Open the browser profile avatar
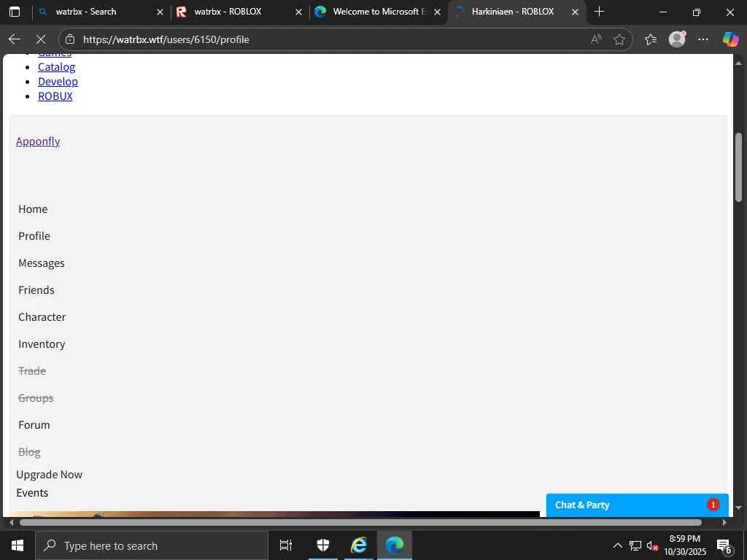This screenshot has height=560, width=747. (x=677, y=39)
